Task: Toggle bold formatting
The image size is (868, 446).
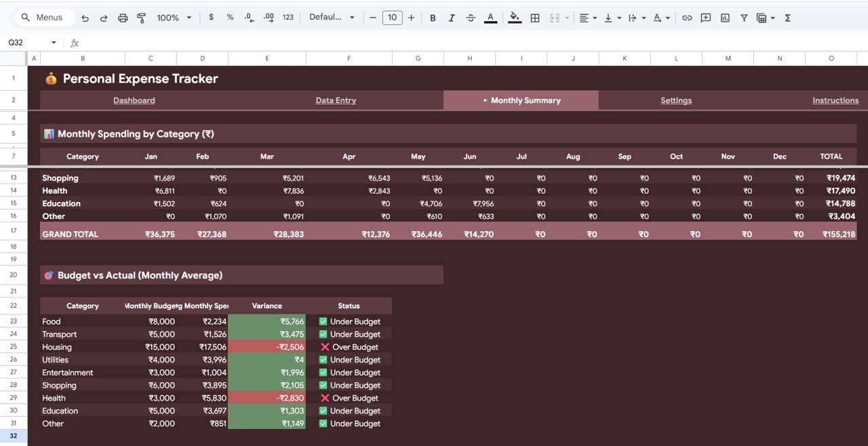Action: tap(433, 18)
